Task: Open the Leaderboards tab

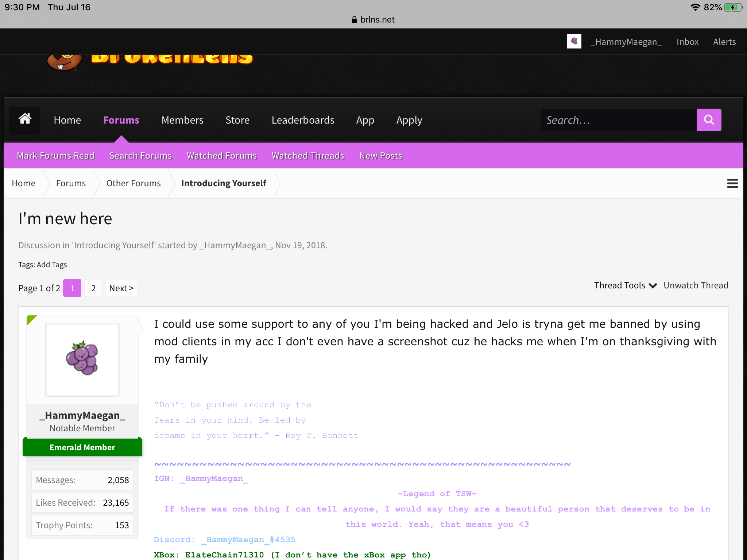Action: click(x=303, y=120)
